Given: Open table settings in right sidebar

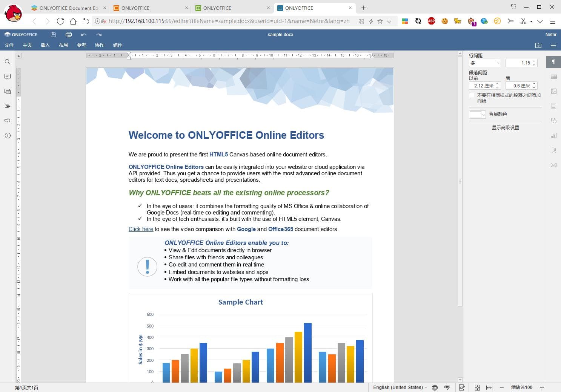Looking at the screenshot, I should click(553, 77).
